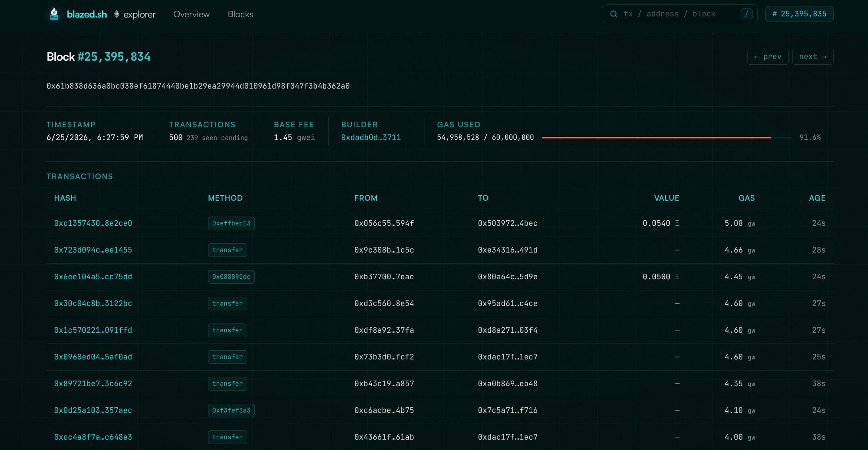Click to address 0x80a64c…5d9e
This screenshot has width=868, height=450.
coord(507,277)
